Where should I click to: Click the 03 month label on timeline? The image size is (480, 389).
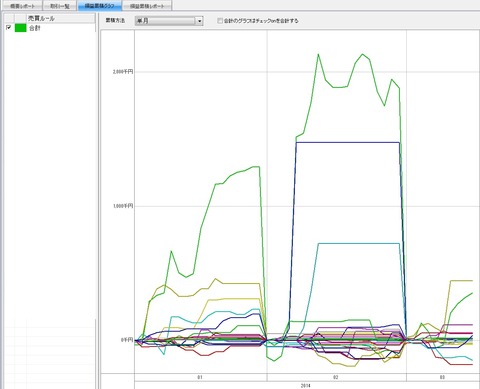point(442,377)
